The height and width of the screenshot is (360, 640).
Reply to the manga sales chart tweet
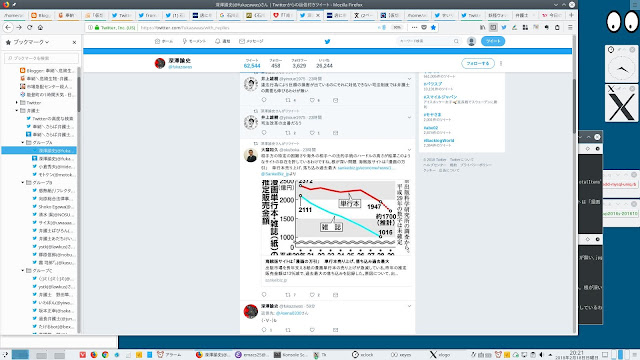coord(264,295)
